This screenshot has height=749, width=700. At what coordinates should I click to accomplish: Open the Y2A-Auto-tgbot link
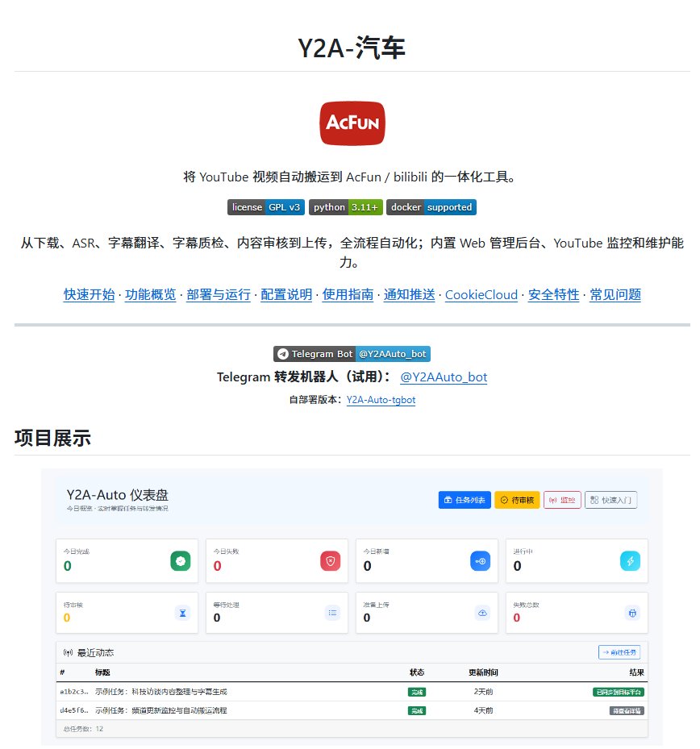pyautogui.click(x=381, y=400)
